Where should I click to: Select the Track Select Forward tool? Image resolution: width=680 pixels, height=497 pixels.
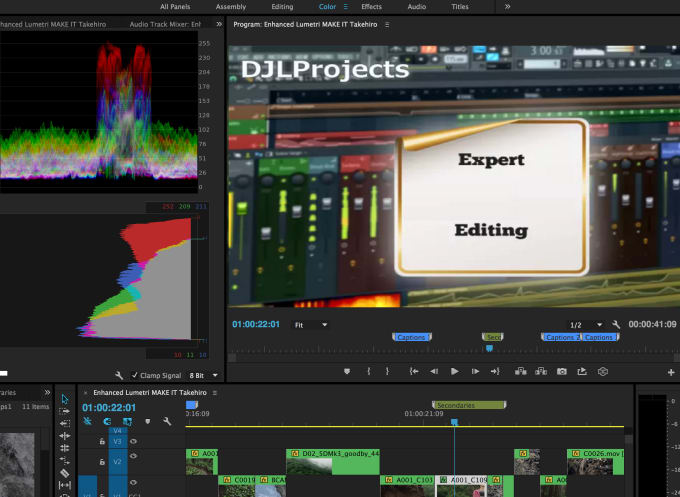click(65, 411)
